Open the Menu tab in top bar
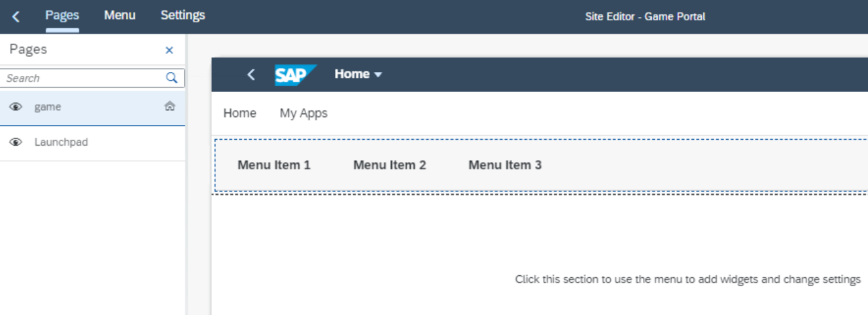Screen dimensions: 868x315 120,15
